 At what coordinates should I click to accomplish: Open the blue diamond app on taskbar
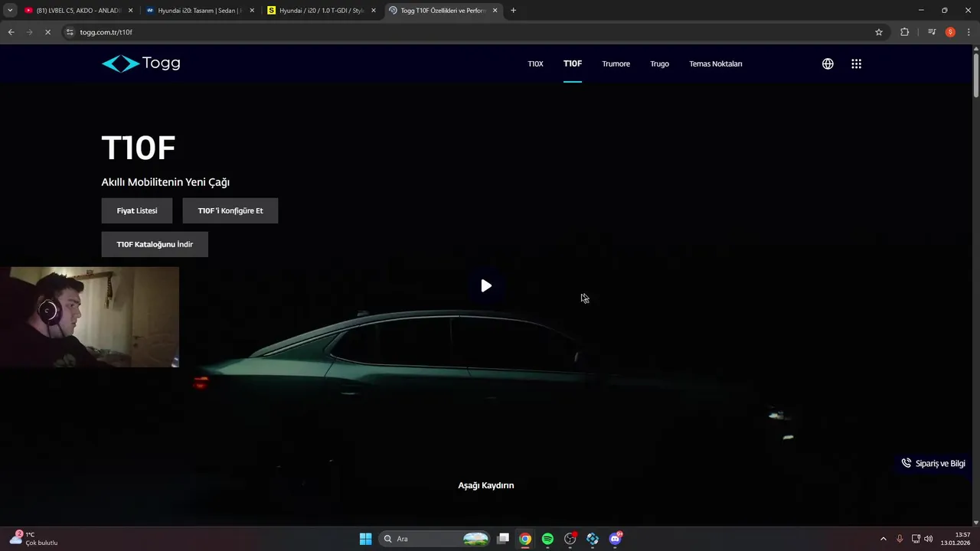(593, 539)
